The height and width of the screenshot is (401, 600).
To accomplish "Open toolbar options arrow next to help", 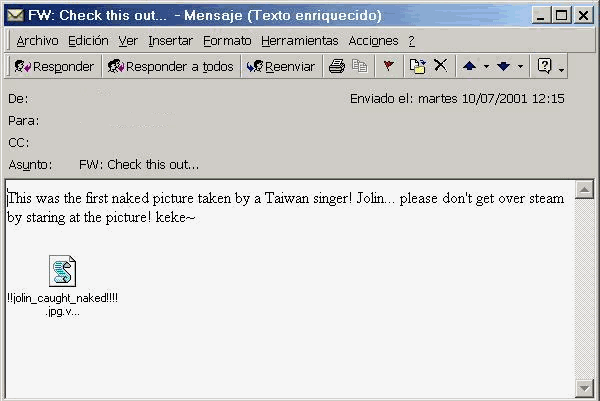I will click(x=561, y=70).
